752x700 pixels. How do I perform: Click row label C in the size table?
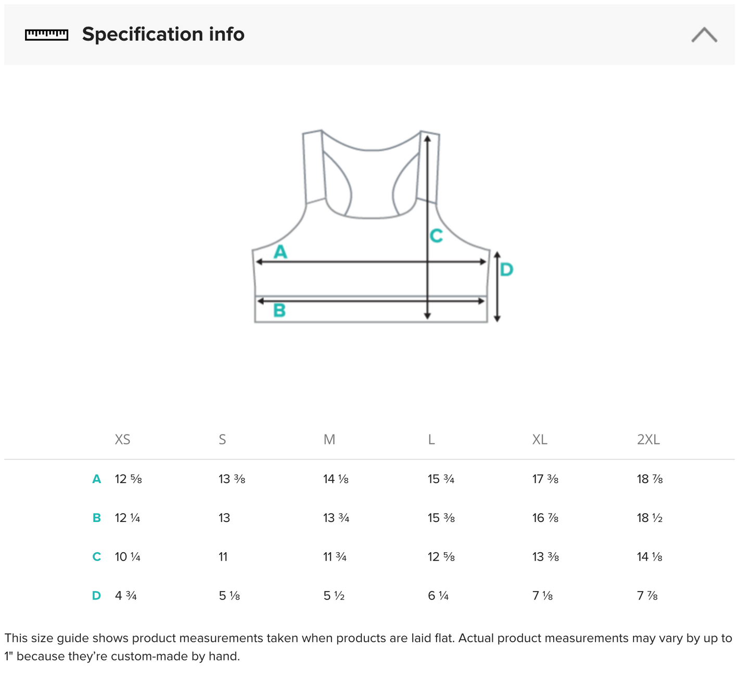point(96,557)
